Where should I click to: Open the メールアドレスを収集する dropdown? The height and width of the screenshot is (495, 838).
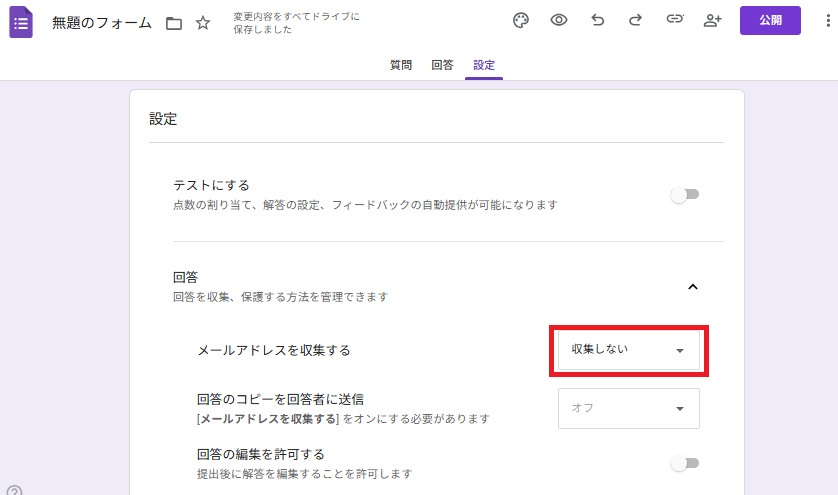point(629,350)
